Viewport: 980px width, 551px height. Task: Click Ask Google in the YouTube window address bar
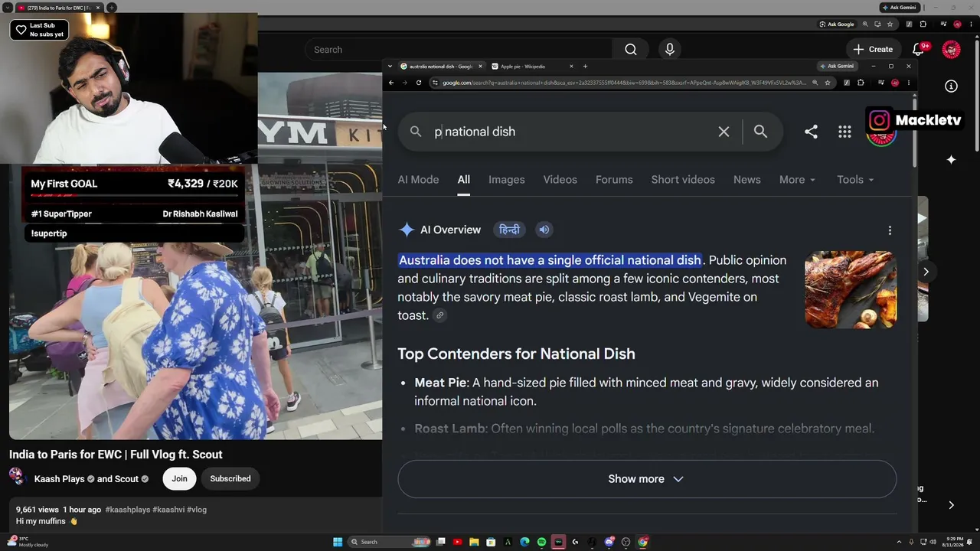(837, 24)
